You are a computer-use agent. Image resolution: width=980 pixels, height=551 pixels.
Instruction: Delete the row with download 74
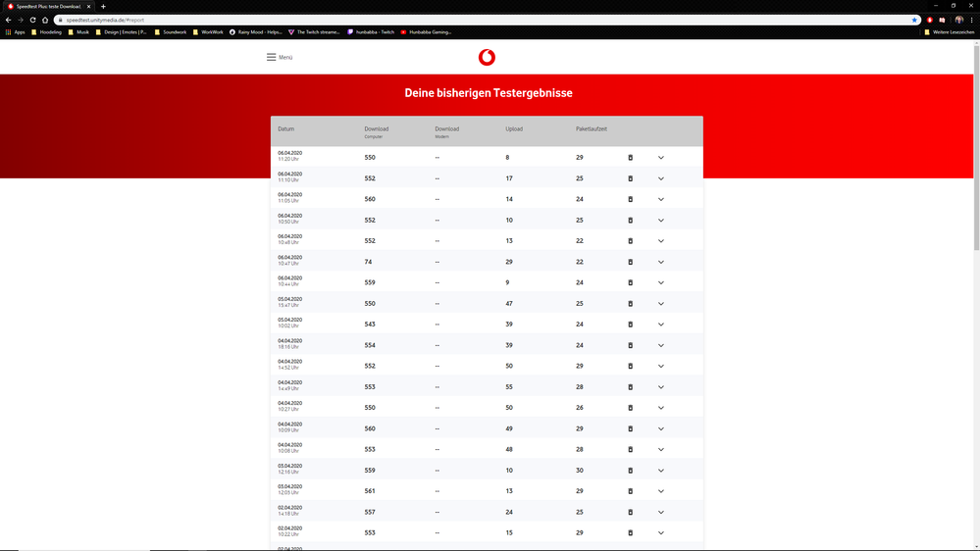[x=630, y=262]
